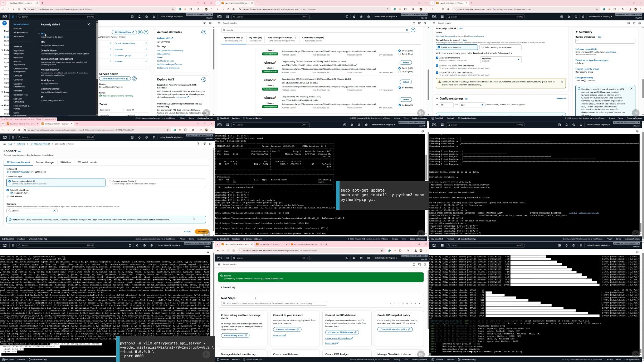Refresh the Account attributes card
The height and width of the screenshot is (362, 644).
[204, 32]
